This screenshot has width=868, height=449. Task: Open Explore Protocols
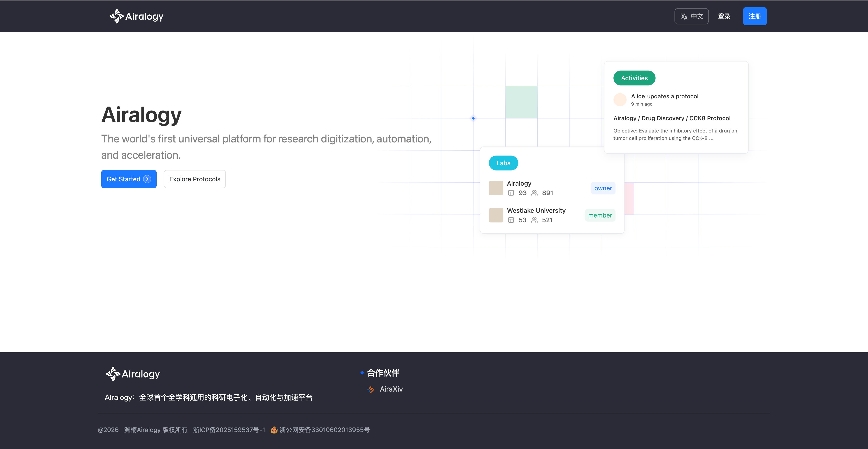pos(195,179)
